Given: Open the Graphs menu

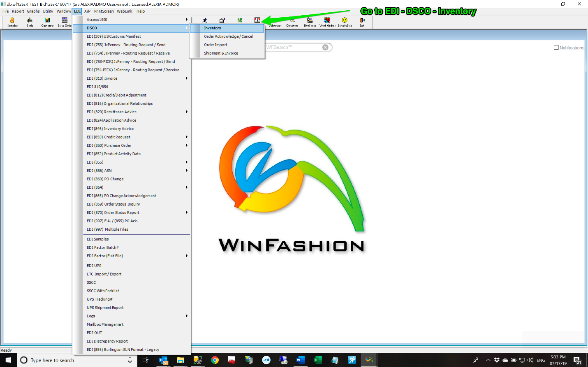Looking at the screenshot, I should click(33, 11).
